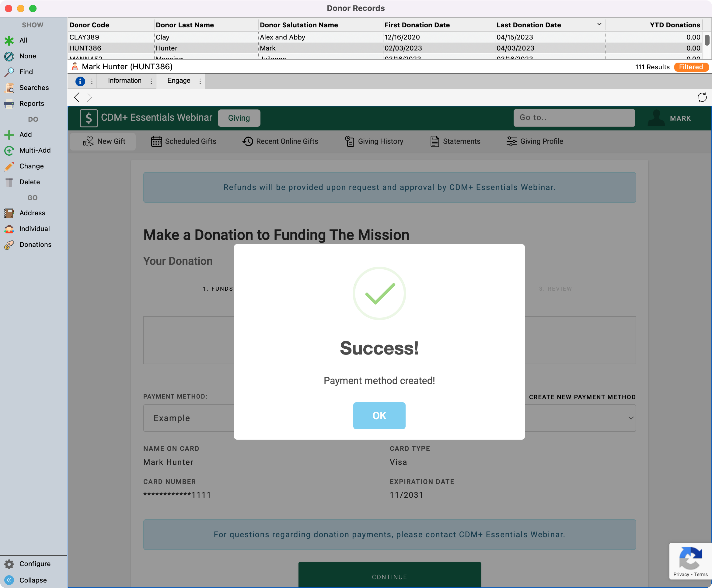Navigate back with left arrow
The height and width of the screenshot is (588, 712).
(77, 98)
